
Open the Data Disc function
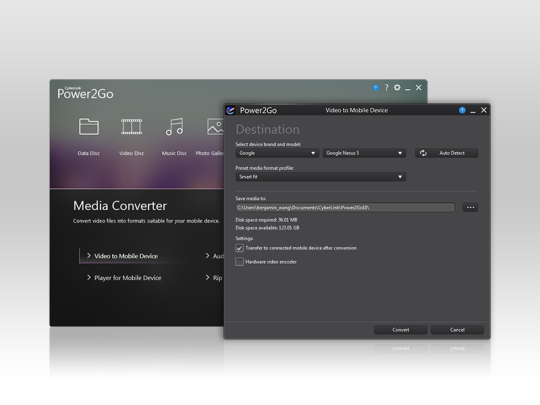pos(89,137)
